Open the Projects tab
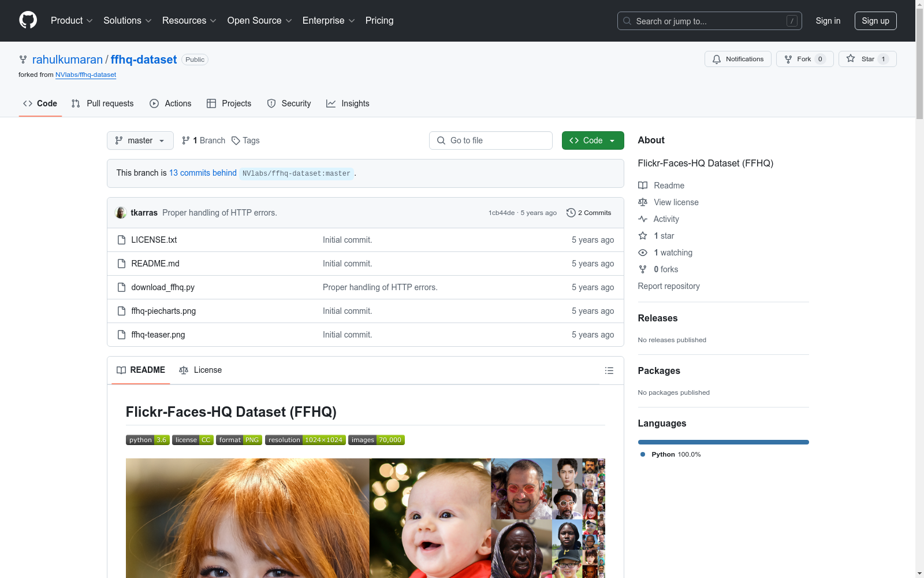924x578 pixels. tap(229, 103)
